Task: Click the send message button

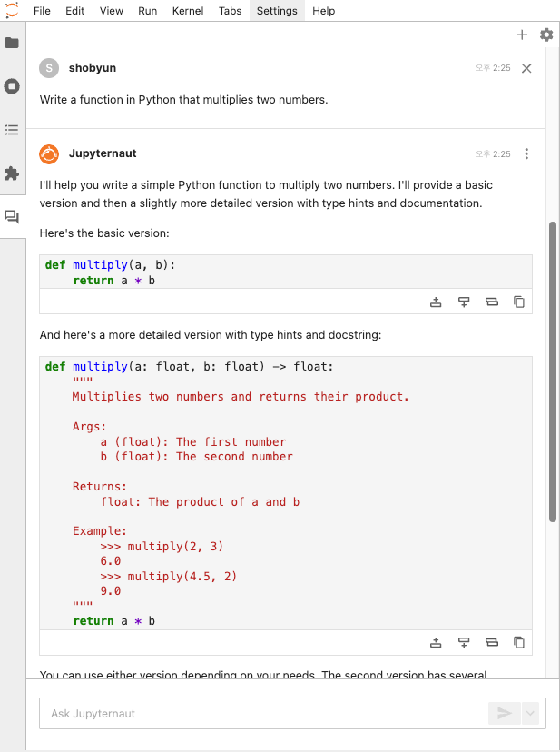Action: (506, 713)
